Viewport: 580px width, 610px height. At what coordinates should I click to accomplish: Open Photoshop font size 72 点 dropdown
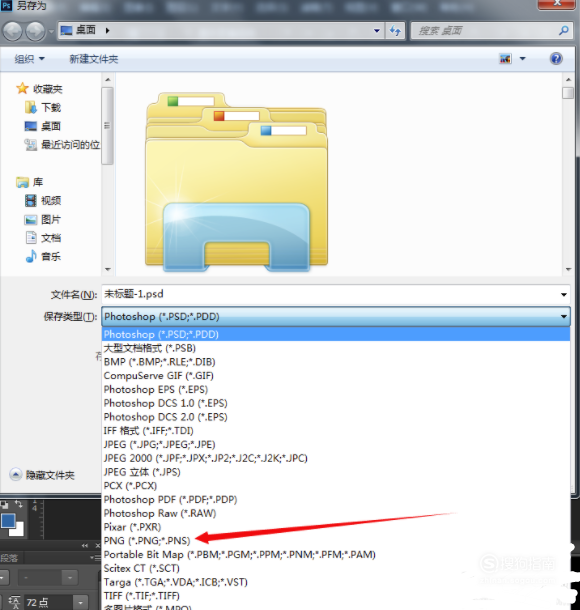(x=81, y=603)
